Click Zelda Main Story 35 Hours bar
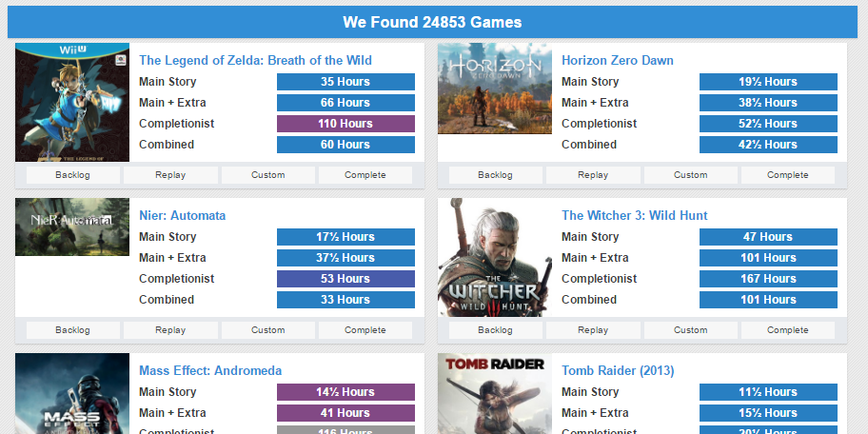The height and width of the screenshot is (434, 868). [x=345, y=82]
